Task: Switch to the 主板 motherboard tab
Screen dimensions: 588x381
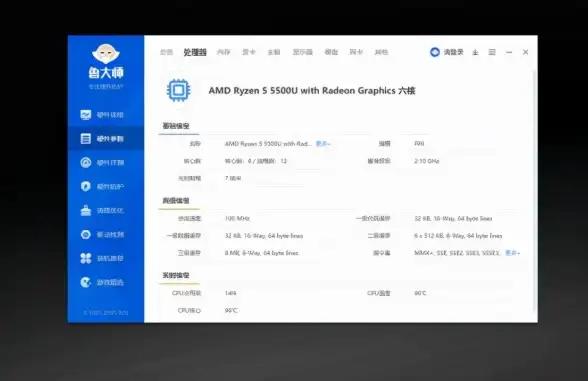Action: click(x=274, y=52)
